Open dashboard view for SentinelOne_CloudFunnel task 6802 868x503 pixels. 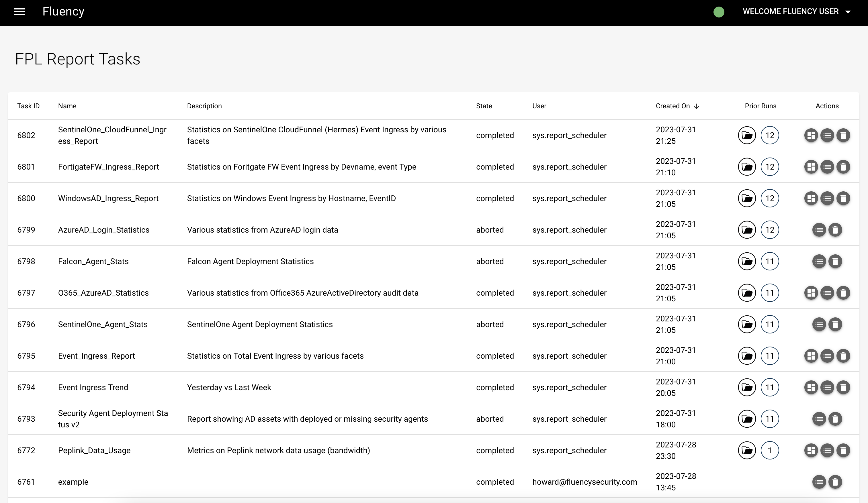pyautogui.click(x=811, y=135)
